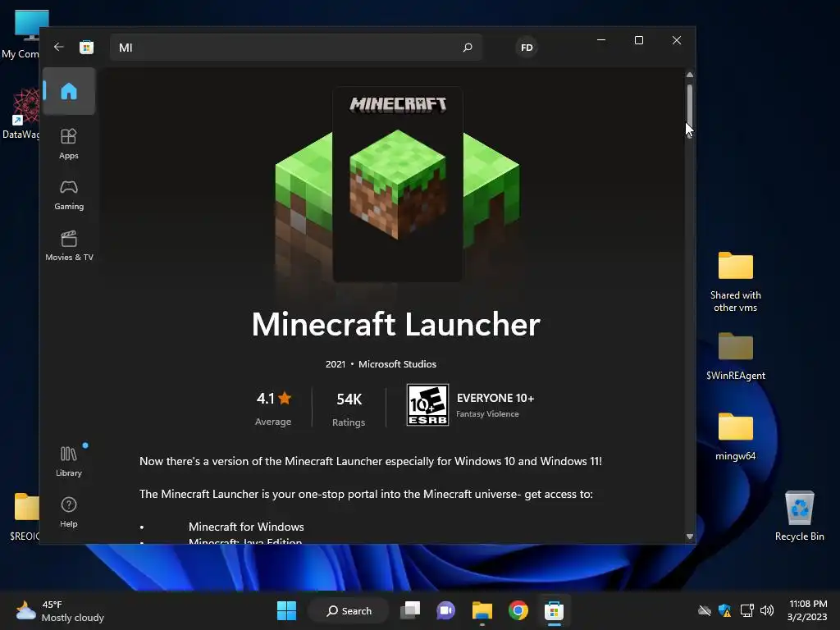Click the taskbar Search box

(x=349, y=610)
